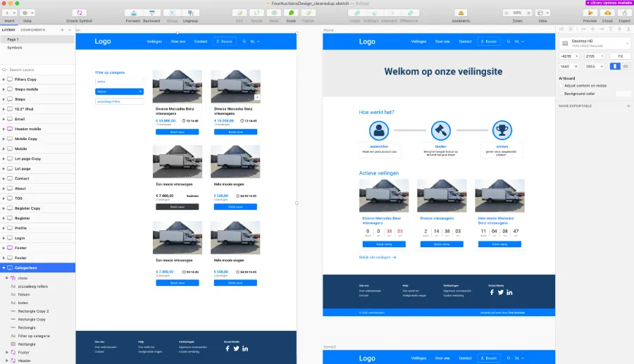Open the Data toolbar dropdown
The image size is (634, 364).
(x=27, y=13)
